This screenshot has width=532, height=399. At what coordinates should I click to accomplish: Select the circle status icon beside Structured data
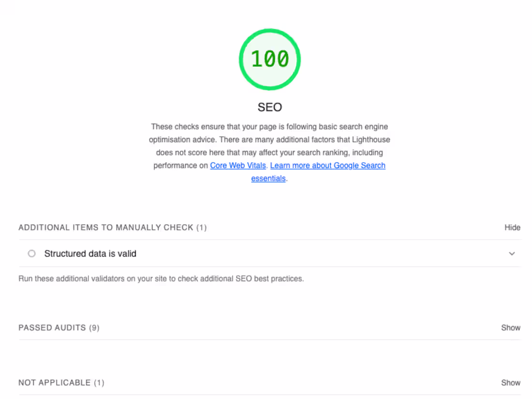31,253
